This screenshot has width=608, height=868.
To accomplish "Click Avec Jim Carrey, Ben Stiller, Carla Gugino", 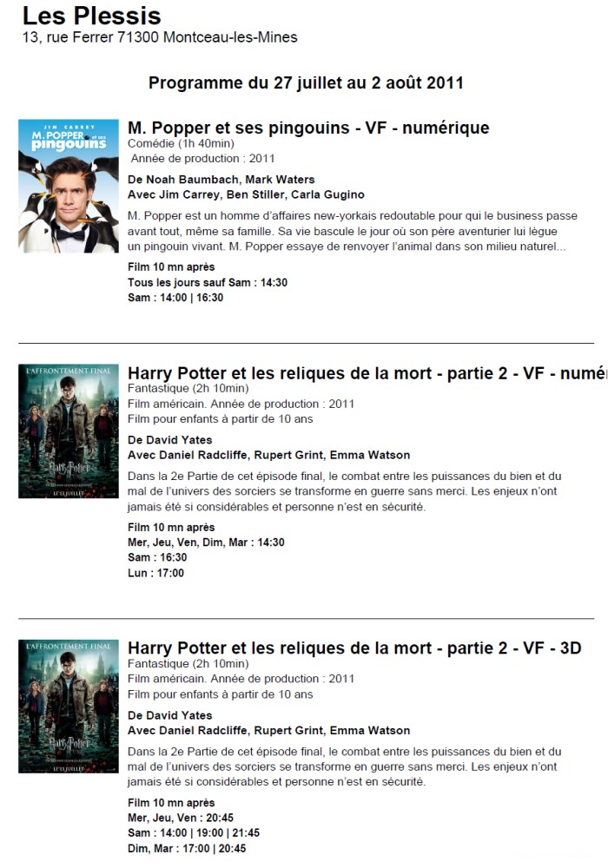I will (246, 194).
